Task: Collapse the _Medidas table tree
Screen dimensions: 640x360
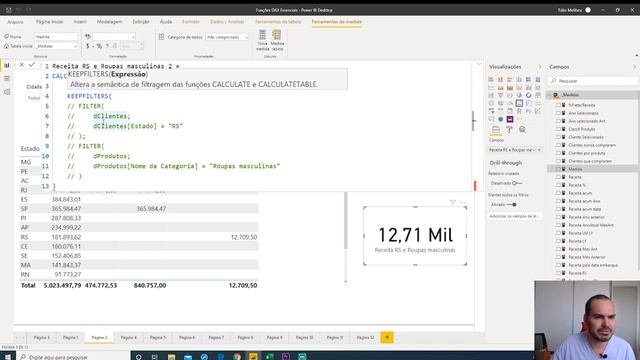Action: (x=549, y=95)
